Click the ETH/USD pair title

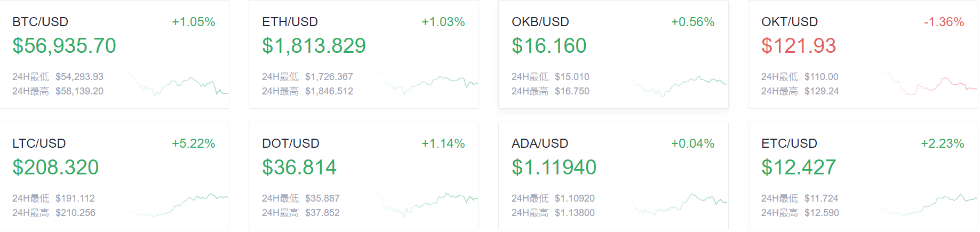pyautogui.click(x=290, y=22)
